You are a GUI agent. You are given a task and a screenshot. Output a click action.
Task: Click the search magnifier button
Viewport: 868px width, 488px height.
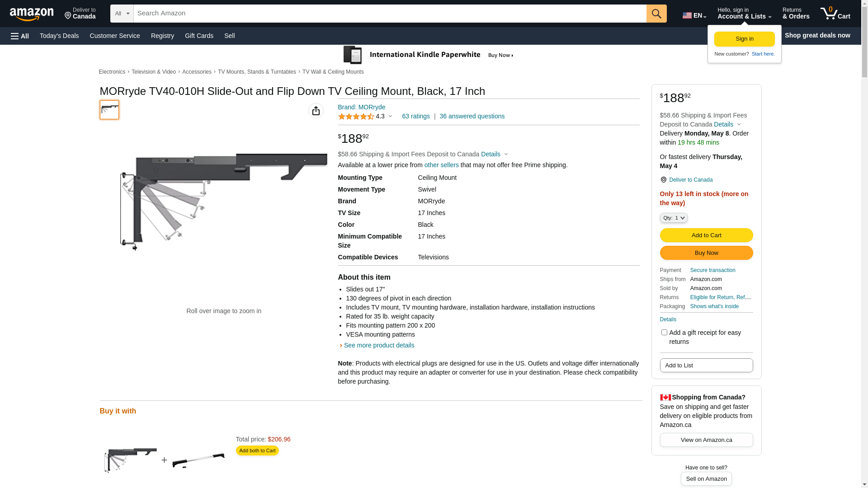[656, 14]
